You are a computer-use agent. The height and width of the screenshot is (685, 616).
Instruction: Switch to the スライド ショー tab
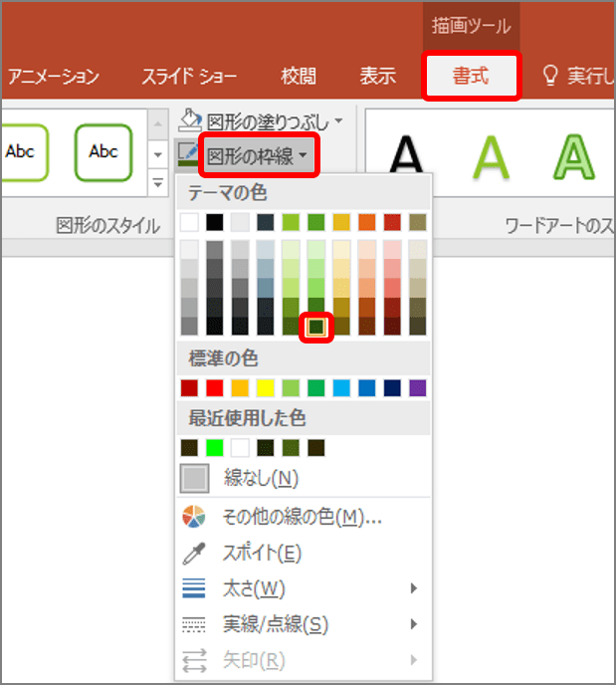click(x=189, y=77)
